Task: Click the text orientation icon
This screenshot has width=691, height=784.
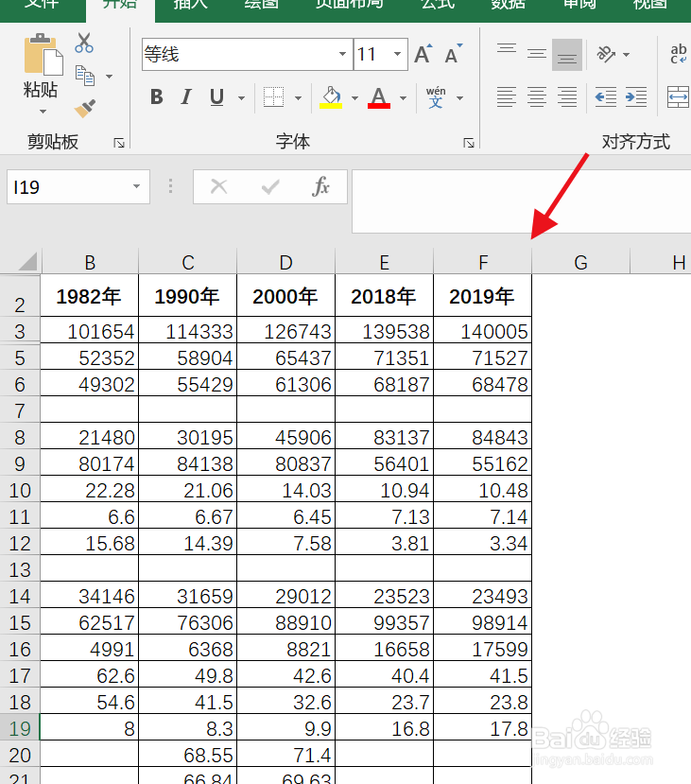Action: pyautogui.click(x=606, y=54)
